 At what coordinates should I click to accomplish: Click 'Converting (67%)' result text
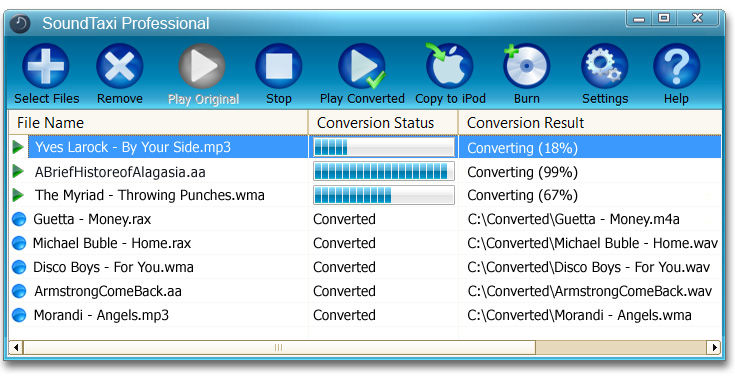(522, 195)
